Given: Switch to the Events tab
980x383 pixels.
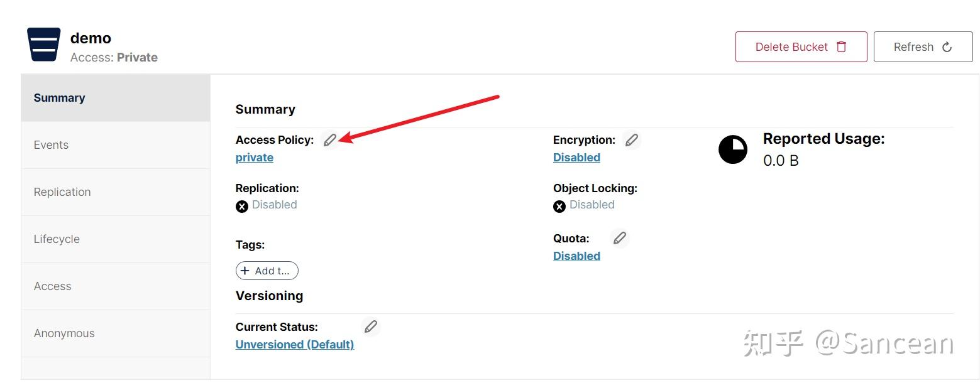Looking at the screenshot, I should 51,144.
